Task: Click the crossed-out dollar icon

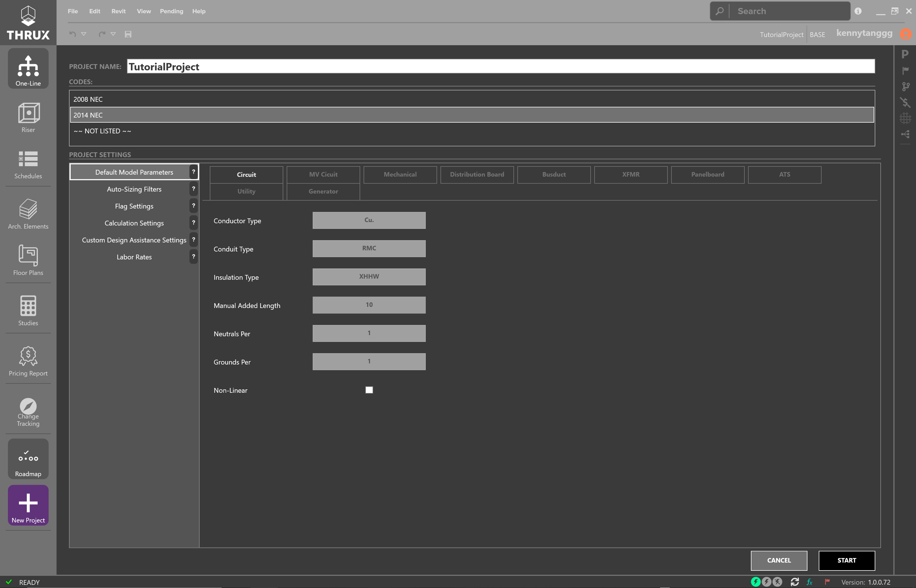Action: coord(905,102)
